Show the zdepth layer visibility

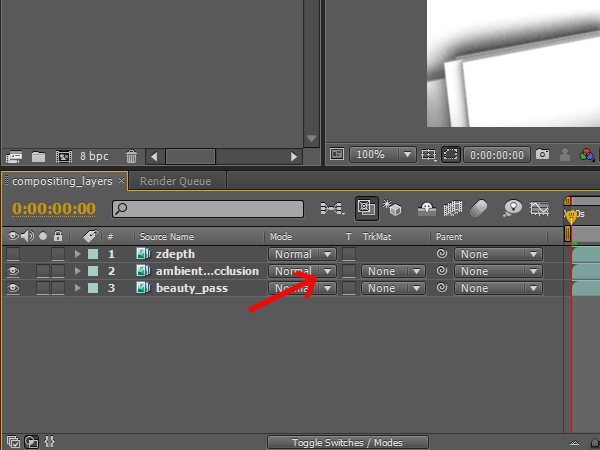click(x=13, y=254)
